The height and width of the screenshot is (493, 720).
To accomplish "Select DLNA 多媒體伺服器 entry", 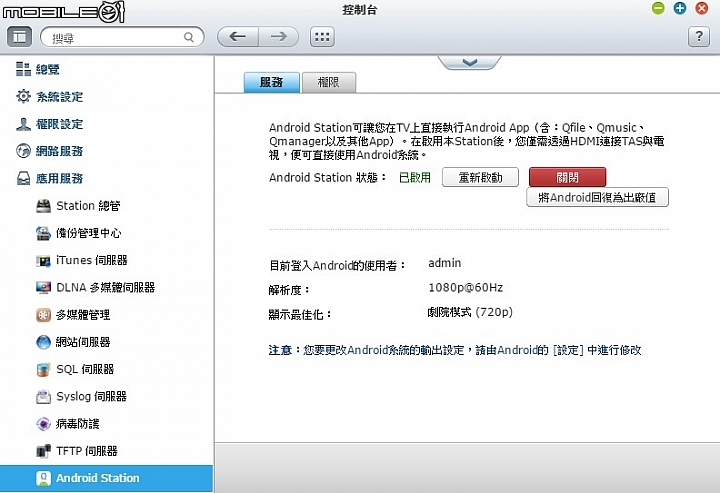I will point(106,287).
